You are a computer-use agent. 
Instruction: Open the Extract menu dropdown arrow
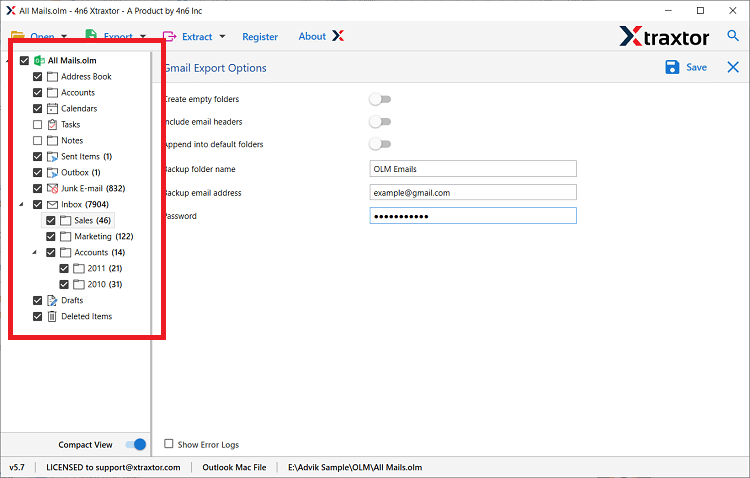click(x=222, y=36)
